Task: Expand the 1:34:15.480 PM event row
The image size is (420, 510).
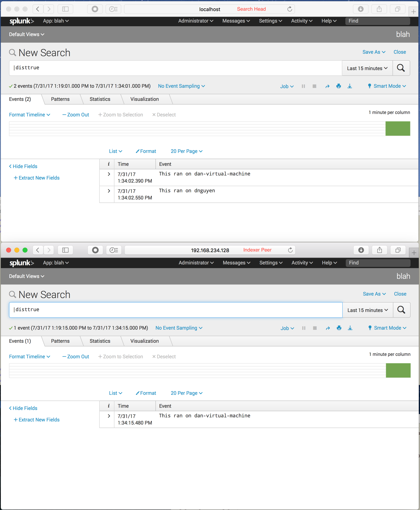Action: click(x=109, y=416)
